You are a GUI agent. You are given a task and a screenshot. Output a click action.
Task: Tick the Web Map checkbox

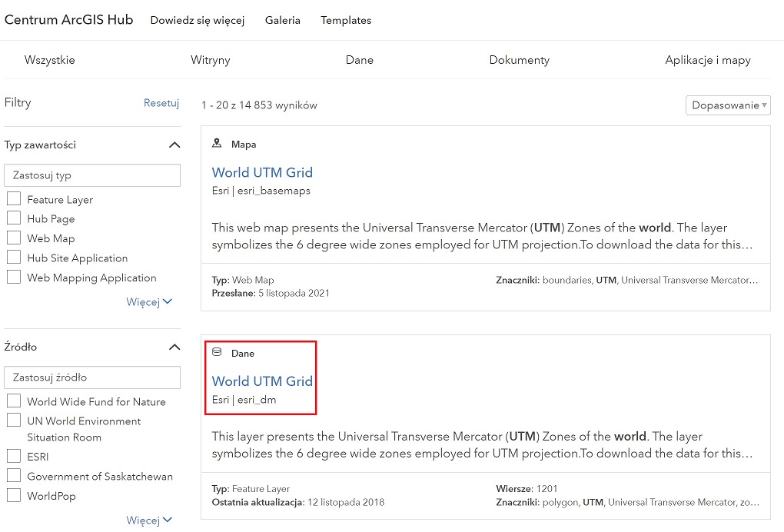click(14, 238)
